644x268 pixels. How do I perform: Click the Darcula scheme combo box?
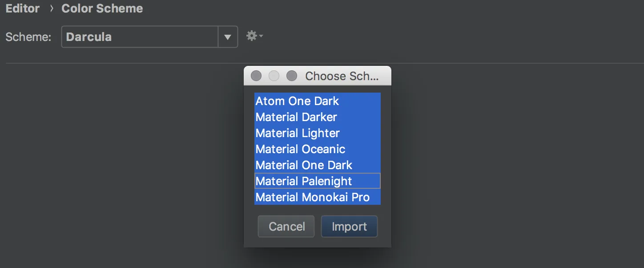coord(140,37)
